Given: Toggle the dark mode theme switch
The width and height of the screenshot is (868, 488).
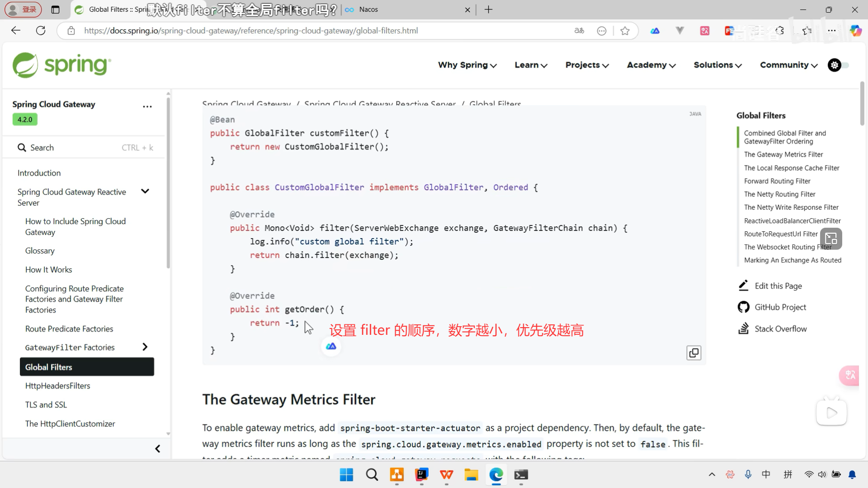Looking at the screenshot, I should [x=839, y=65].
